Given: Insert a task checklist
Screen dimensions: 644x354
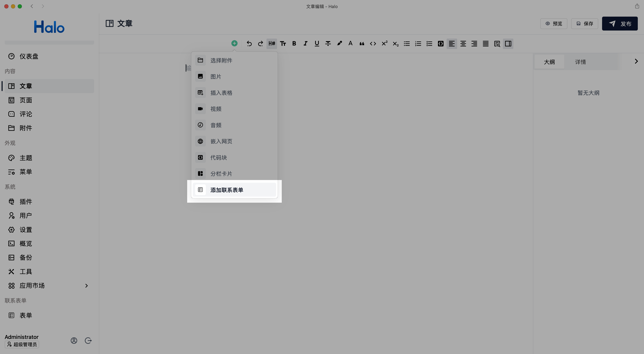Looking at the screenshot, I should (429, 43).
